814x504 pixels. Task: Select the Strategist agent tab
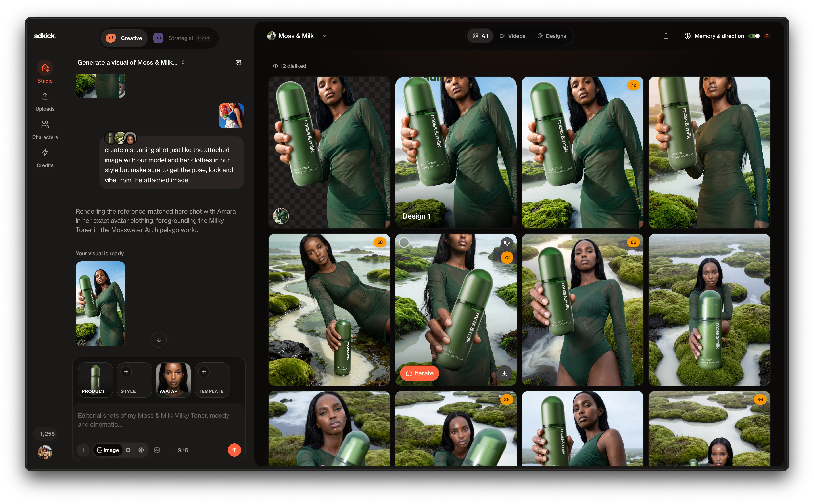[182, 38]
